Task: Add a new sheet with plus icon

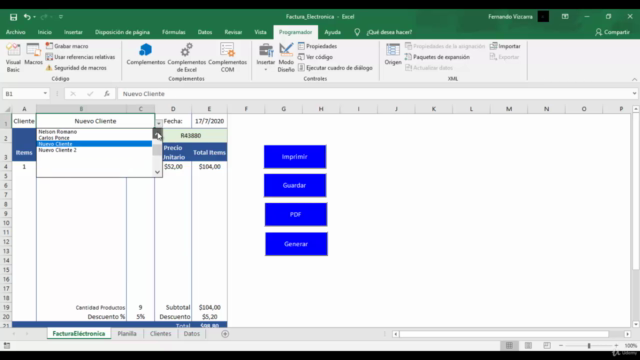Action: coord(225,334)
